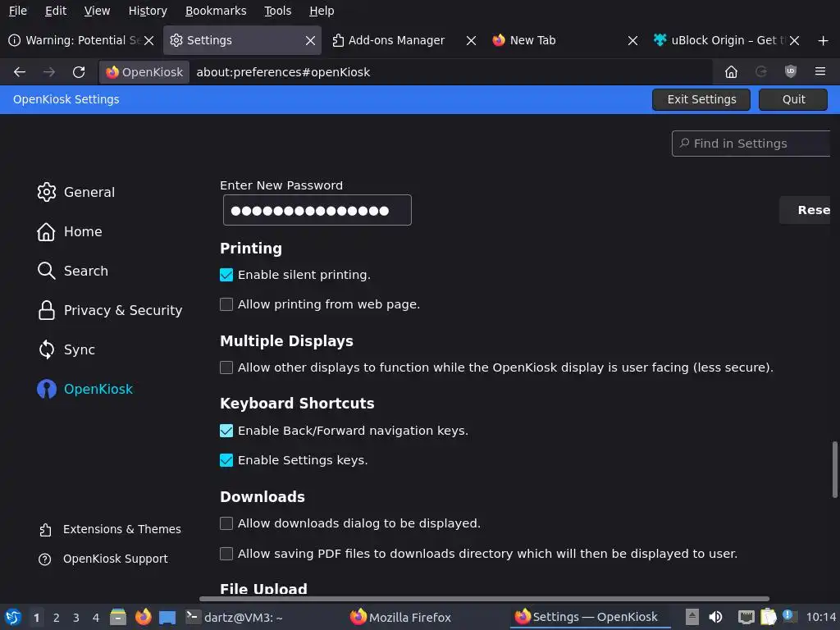
Task: Click the browser back arrow
Action: coord(20,72)
